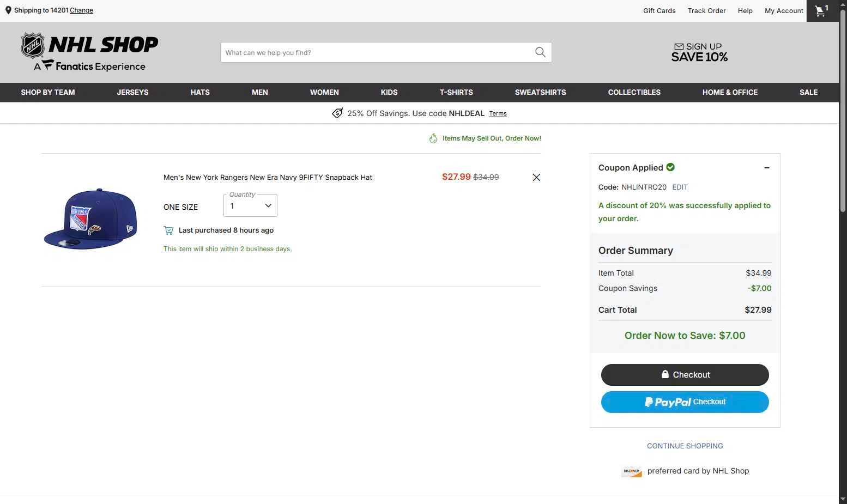Screen dimensions: 847x504
Task: Click the NHL Shop logo
Action: point(89,52)
